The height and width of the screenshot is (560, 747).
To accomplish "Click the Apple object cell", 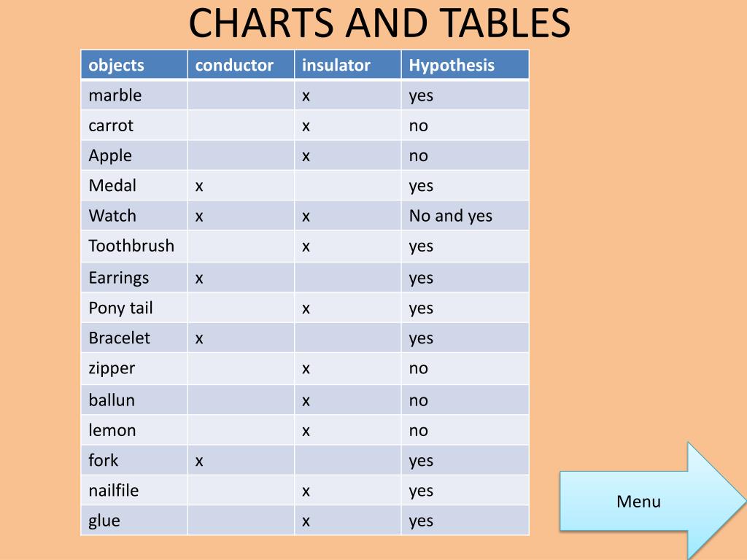I will click(134, 155).
